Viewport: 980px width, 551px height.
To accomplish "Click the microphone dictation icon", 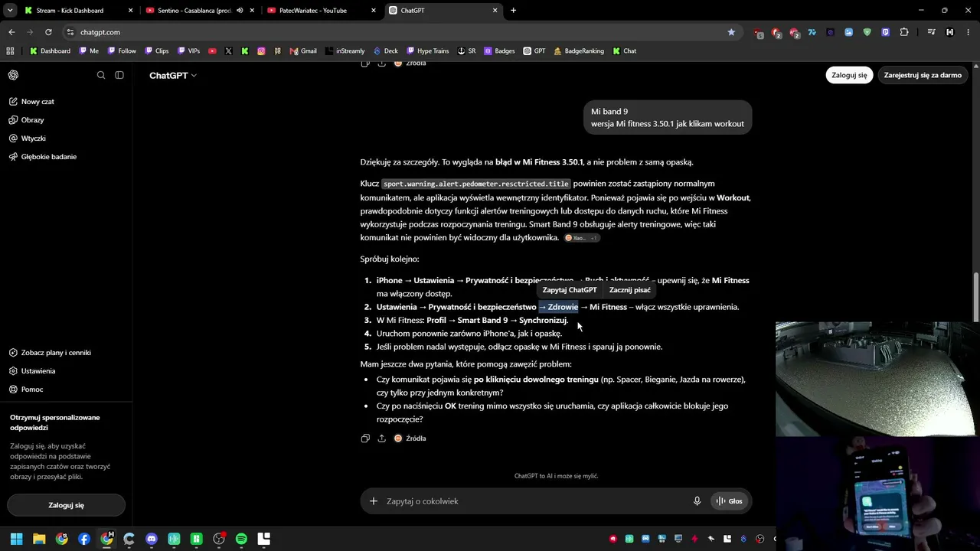I will pyautogui.click(x=697, y=501).
